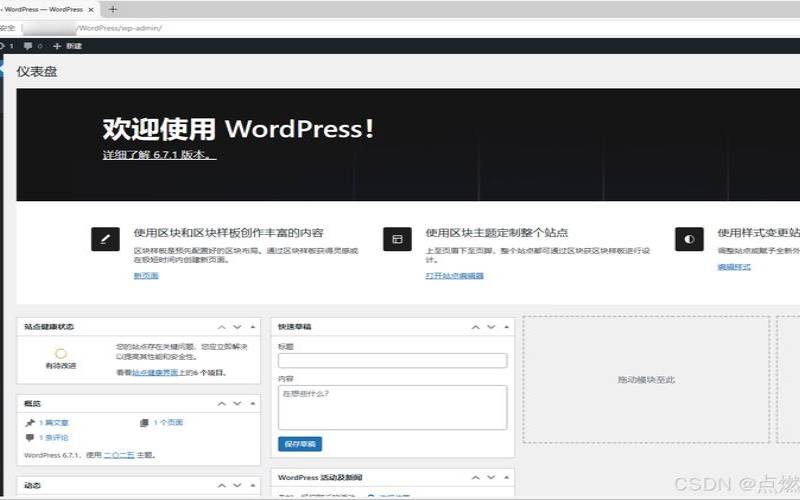
Task: Open the 打开站点编辑器 link
Action: [x=454, y=276]
